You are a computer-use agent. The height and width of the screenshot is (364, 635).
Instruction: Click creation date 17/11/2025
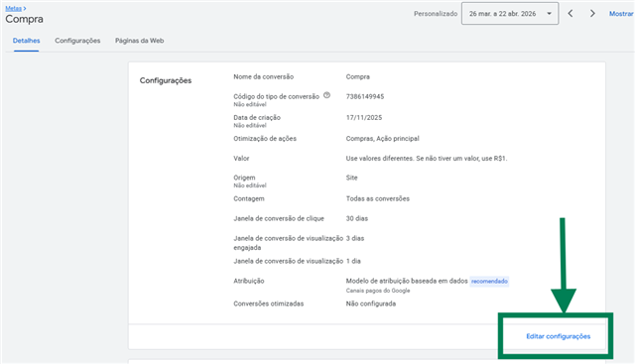pyautogui.click(x=364, y=117)
